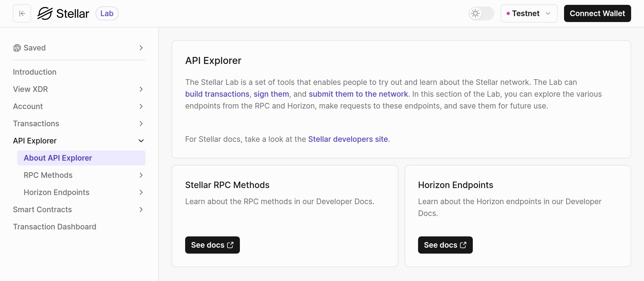
Task: Open the Testnet network dropdown
Action: click(529, 13)
